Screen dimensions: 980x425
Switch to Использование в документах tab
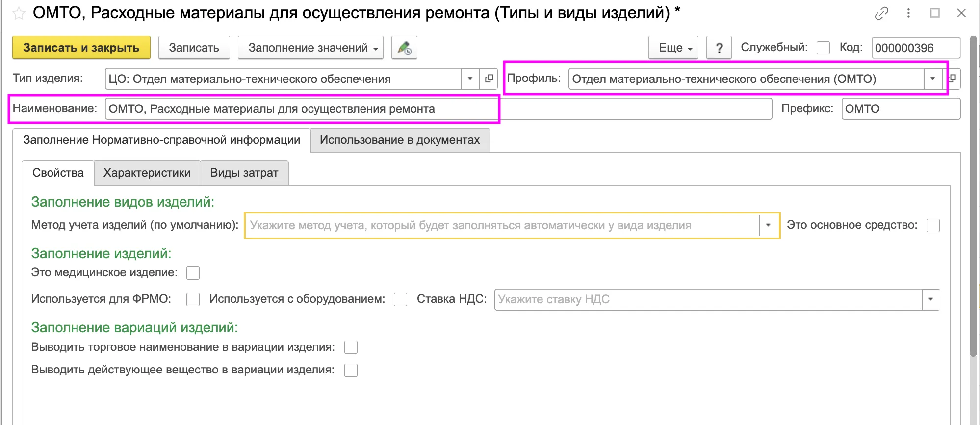pos(400,140)
